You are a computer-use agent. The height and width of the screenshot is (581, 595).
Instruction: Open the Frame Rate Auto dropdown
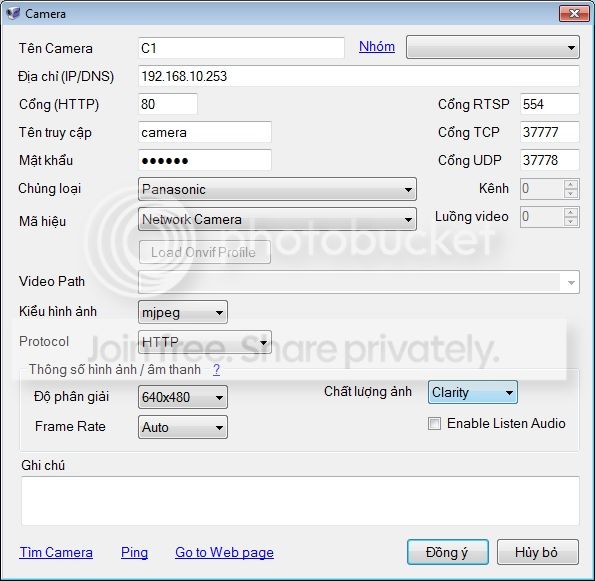coord(183,427)
